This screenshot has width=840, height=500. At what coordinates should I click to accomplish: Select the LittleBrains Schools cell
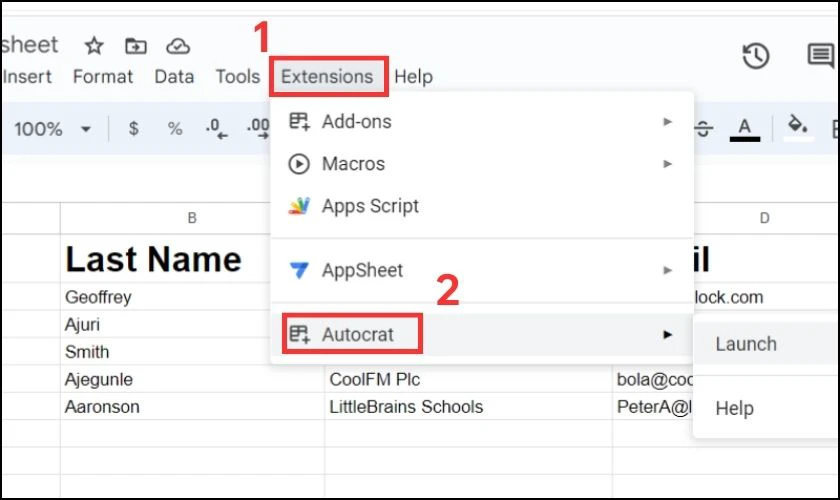pyautogui.click(x=468, y=407)
